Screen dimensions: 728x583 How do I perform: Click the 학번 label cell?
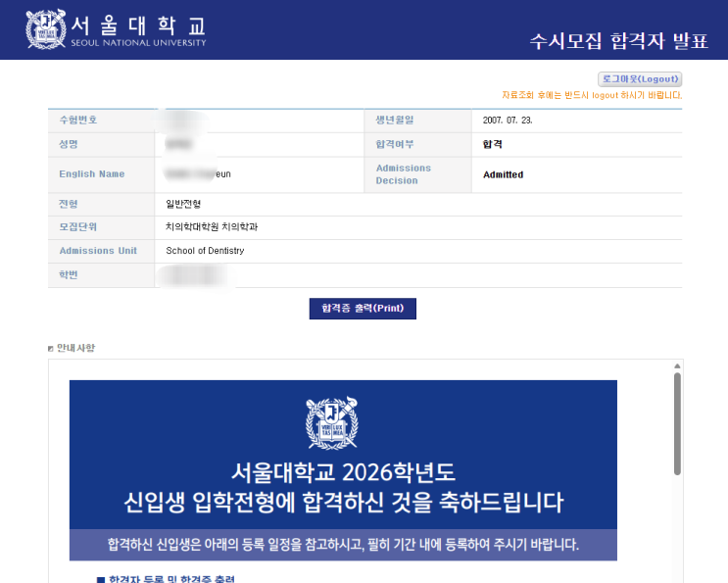101,275
